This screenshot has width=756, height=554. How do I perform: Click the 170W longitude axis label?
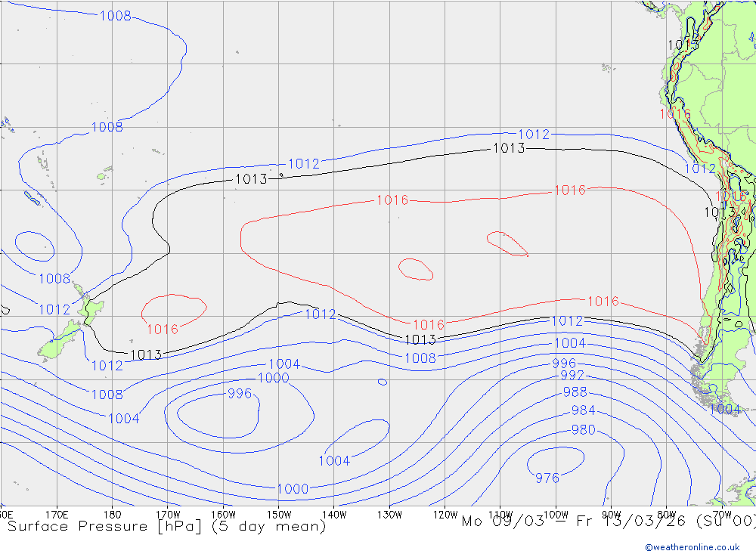pyautogui.click(x=168, y=515)
